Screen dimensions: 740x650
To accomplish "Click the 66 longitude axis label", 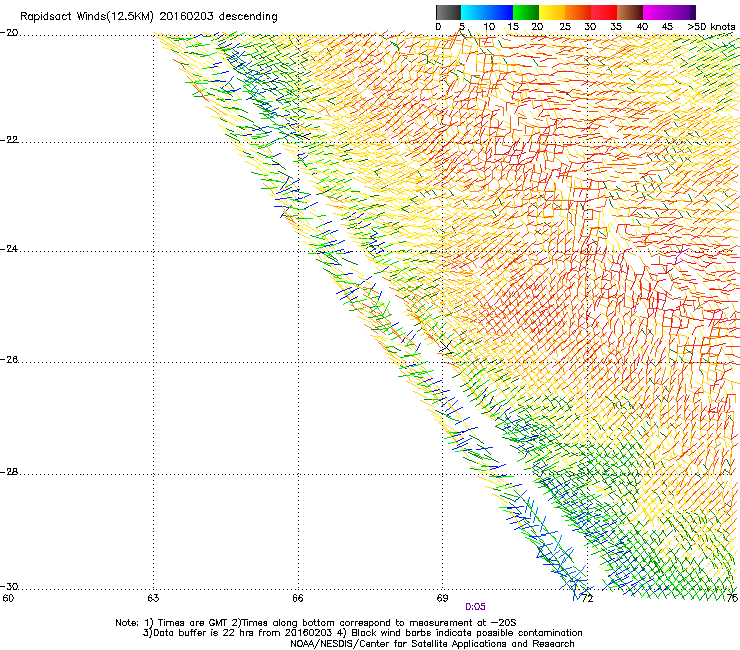I will point(297,598).
